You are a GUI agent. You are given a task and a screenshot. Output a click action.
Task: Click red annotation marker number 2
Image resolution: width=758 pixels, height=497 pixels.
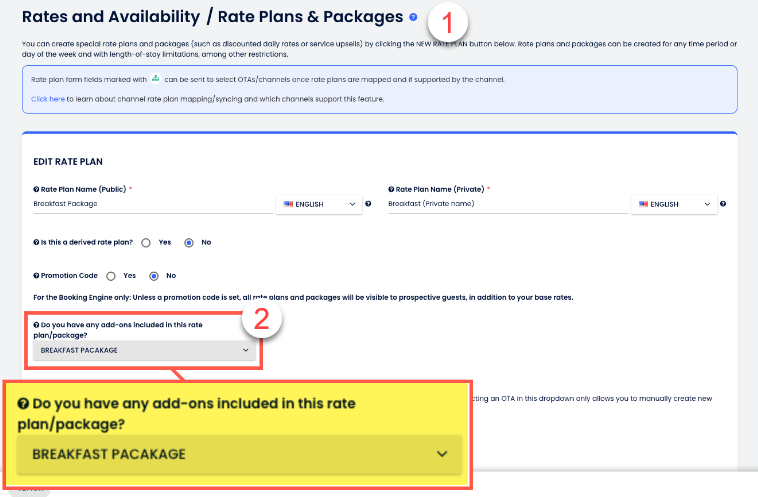262,322
